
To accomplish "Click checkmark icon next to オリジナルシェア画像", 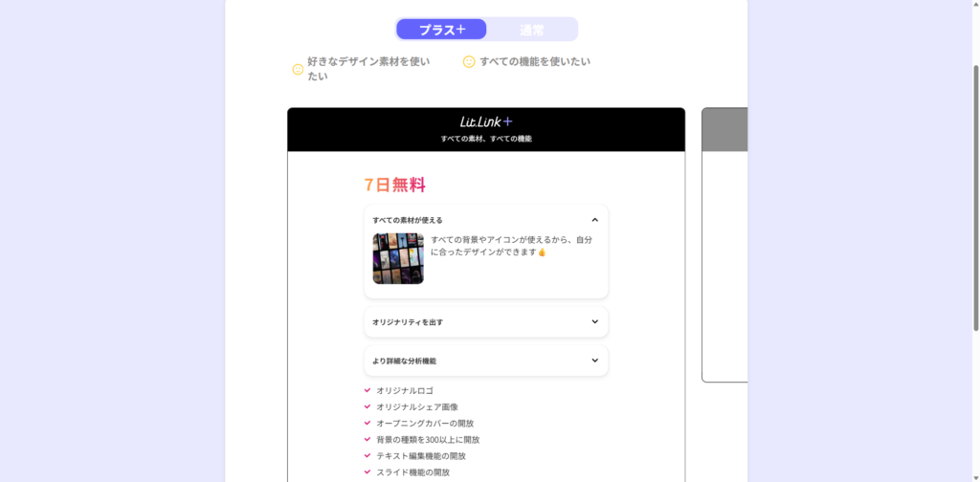I will point(367,406).
